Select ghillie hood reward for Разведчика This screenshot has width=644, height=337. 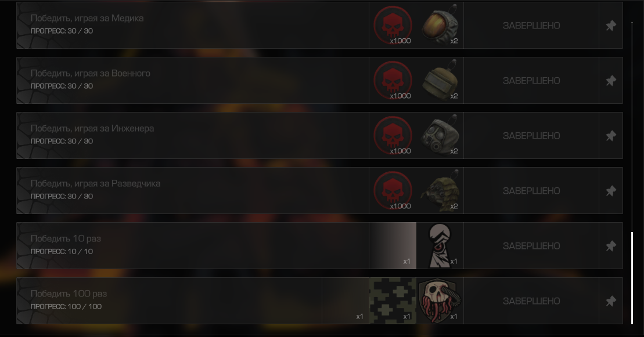(440, 190)
